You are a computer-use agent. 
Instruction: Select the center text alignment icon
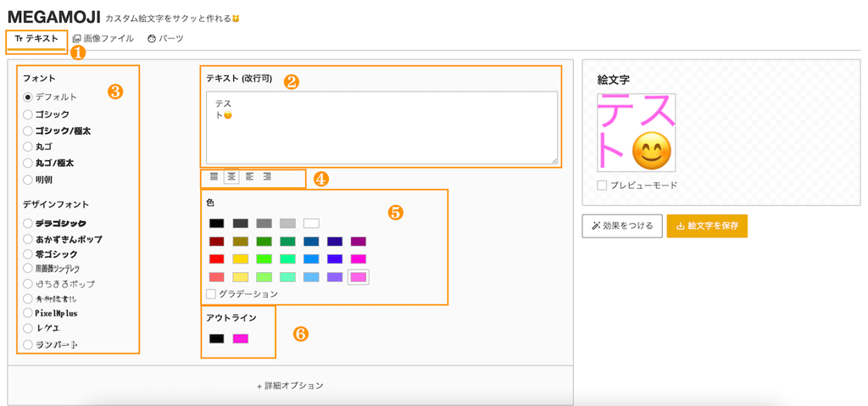click(231, 176)
